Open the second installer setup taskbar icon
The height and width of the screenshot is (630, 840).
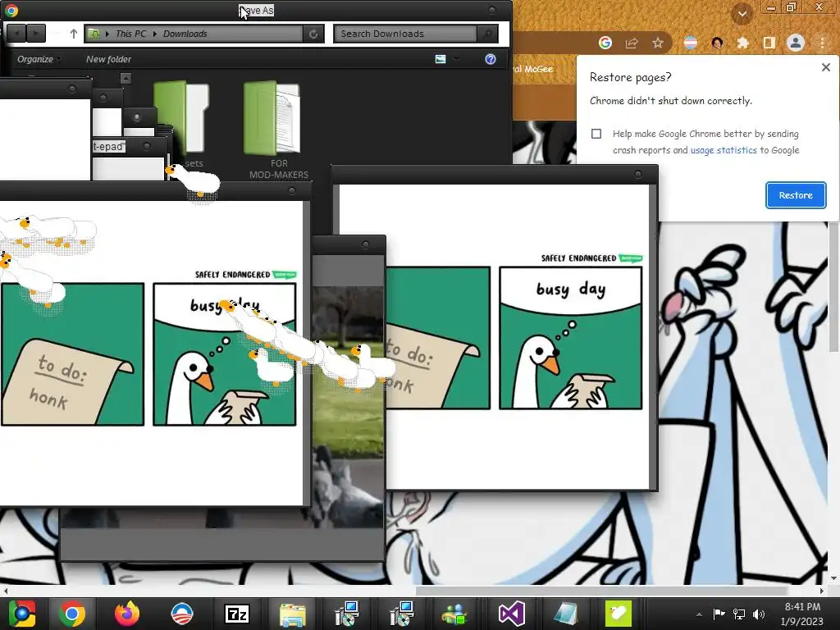(x=402, y=614)
